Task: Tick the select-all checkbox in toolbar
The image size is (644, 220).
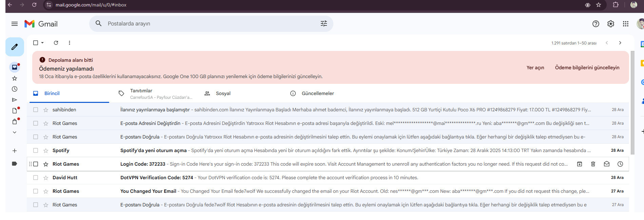Action: pos(36,43)
